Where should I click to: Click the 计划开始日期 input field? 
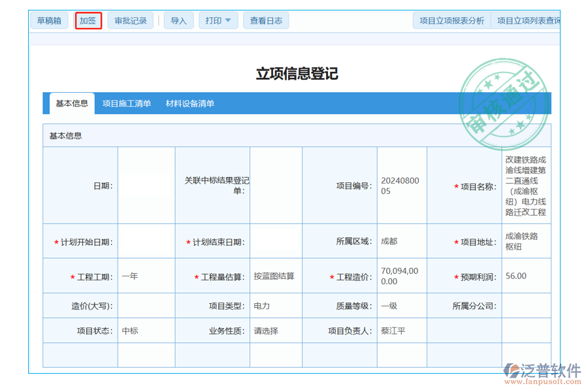click(146, 241)
